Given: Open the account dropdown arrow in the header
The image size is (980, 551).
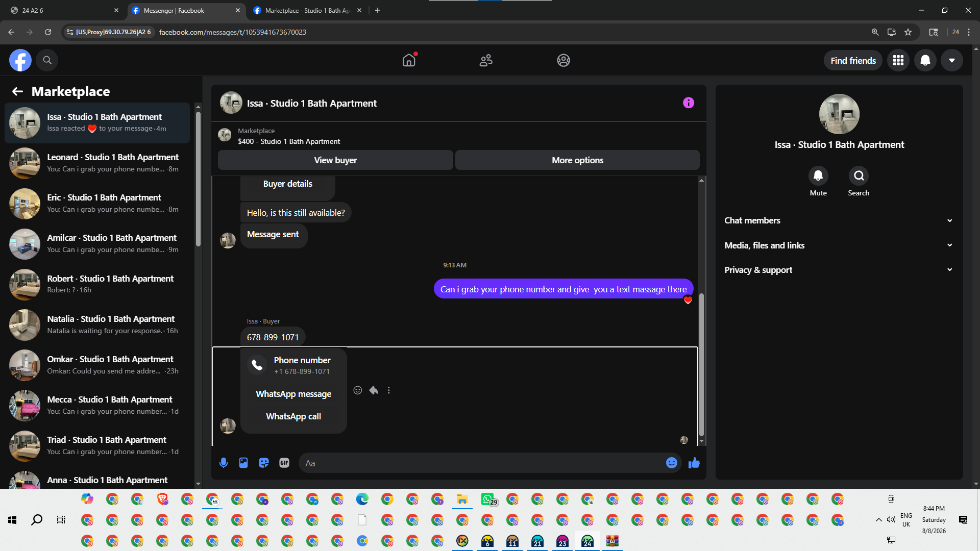Looking at the screenshot, I should coord(952,60).
